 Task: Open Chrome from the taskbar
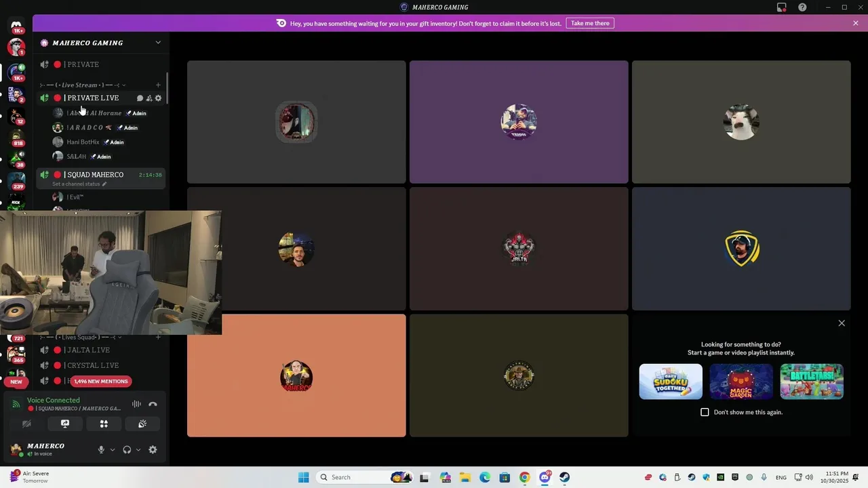(x=524, y=477)
